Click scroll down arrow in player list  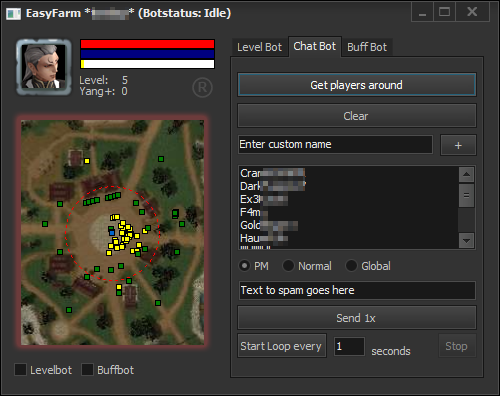tap(466, 240)
